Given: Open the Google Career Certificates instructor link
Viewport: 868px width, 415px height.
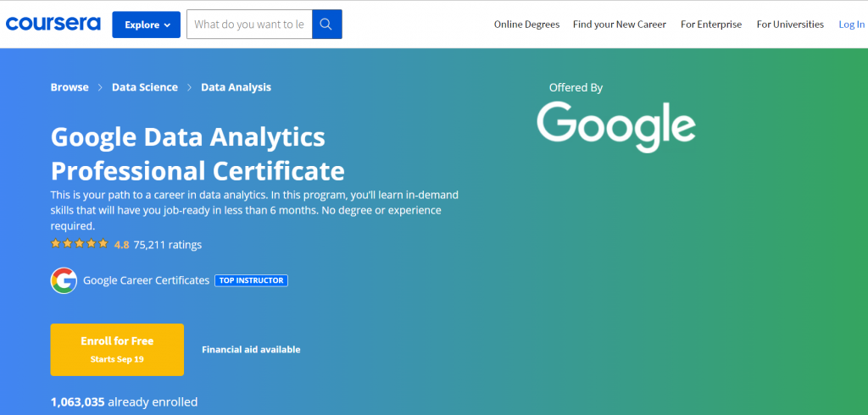Looking at the screenshot, I should tap(146, 280).
